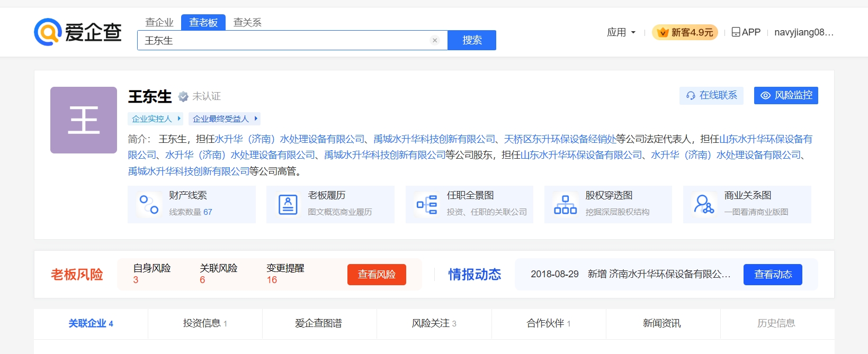Click the 情报动态 heading
The image size is (868, 354).
(475, 275)
